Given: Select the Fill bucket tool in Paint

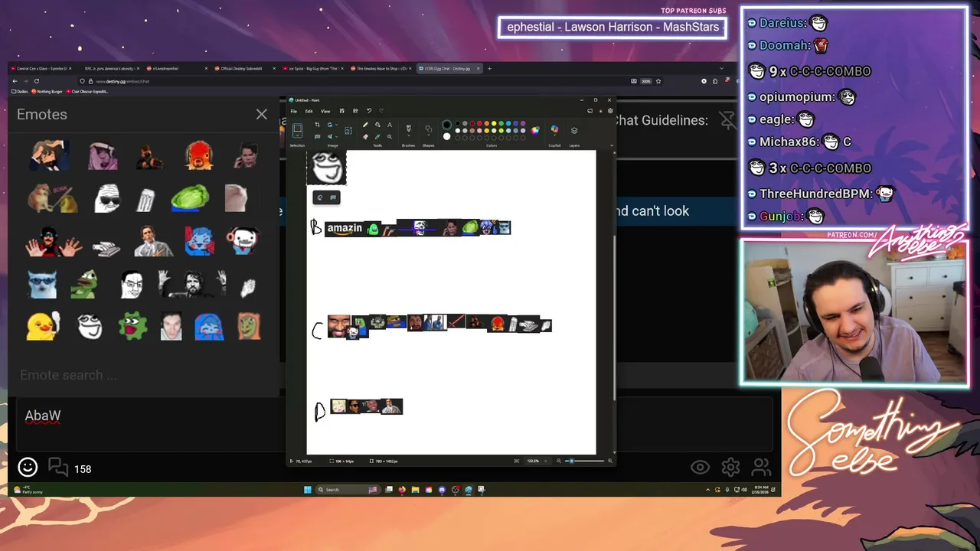Looking at the screenshot, I should [377, 125].
